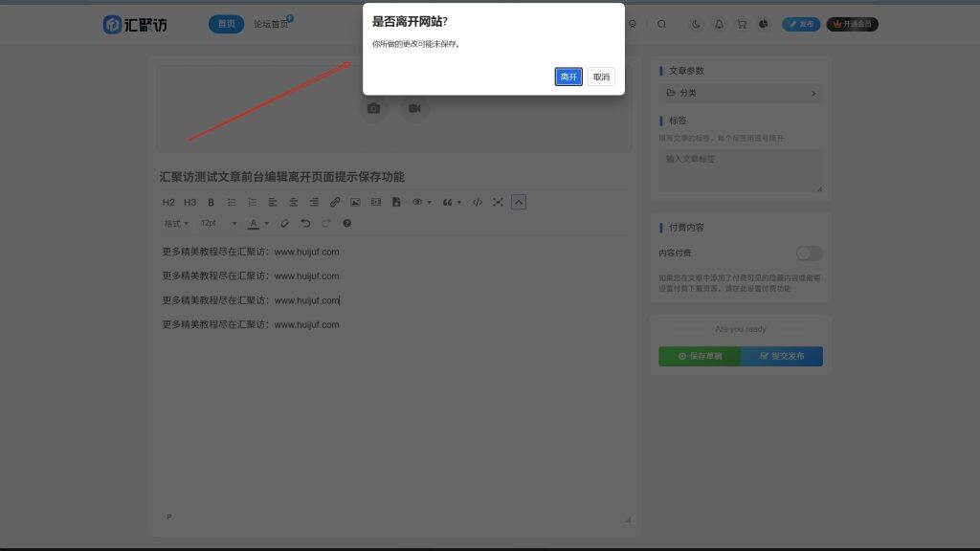Click the 离开 button in the dialog
The width and height of the screenshot is (980, 551).
pos(568,77)
